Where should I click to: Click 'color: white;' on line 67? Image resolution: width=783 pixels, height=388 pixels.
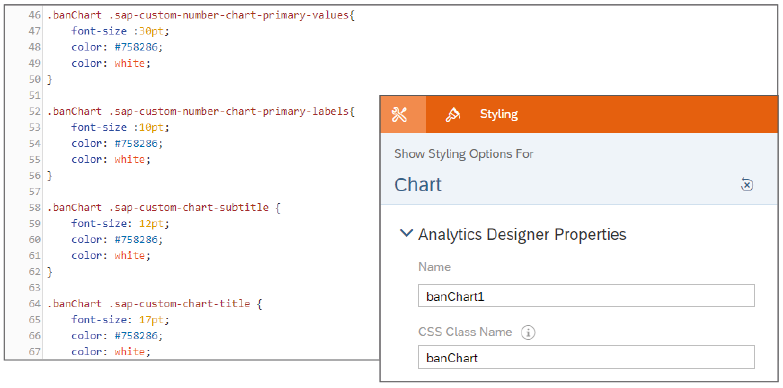(x=110, y=352)
